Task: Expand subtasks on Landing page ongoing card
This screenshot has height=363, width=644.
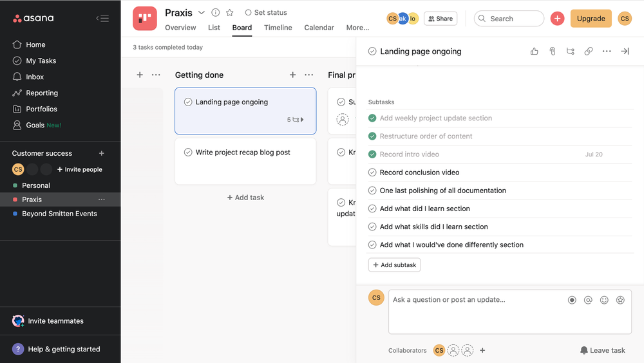Action: 296,120
